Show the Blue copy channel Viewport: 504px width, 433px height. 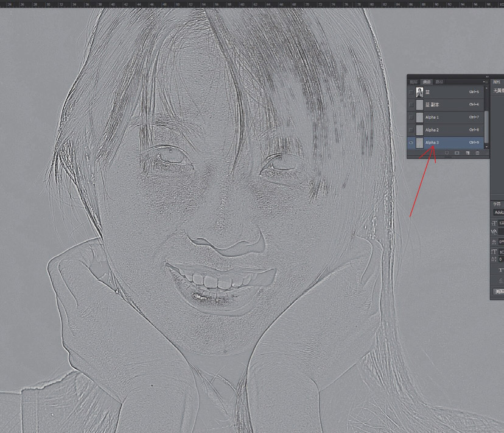(x=411, y=104)
